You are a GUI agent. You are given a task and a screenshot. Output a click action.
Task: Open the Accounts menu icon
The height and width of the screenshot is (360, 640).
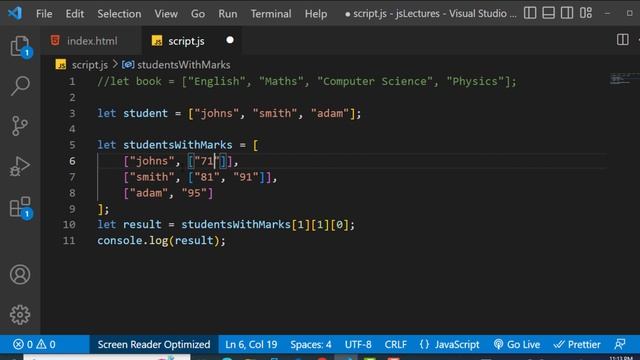pyautogui.click(x=20, y=274)
